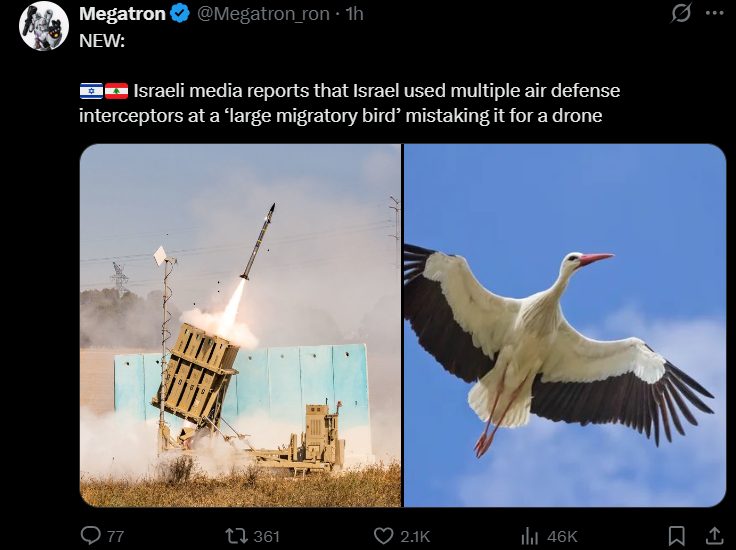
Task: Click the 361 reposts count
Action: (267, 536)
